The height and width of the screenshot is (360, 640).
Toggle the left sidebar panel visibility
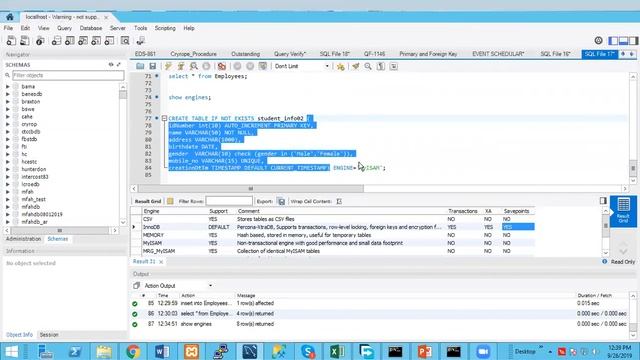613,40
